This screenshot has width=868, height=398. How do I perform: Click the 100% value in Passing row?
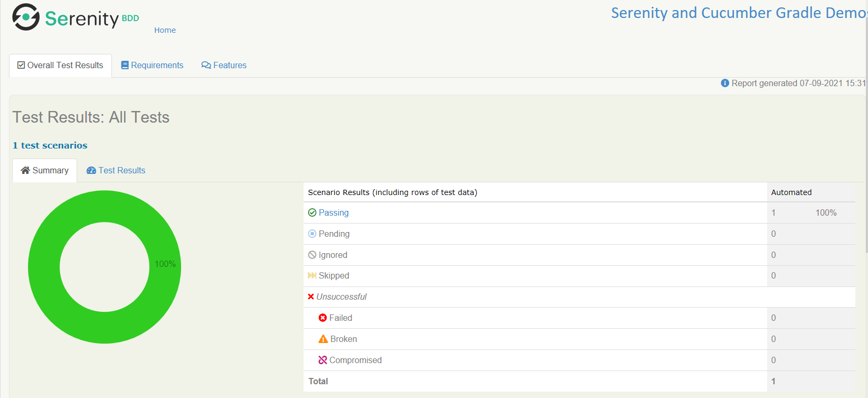point(826,212)
